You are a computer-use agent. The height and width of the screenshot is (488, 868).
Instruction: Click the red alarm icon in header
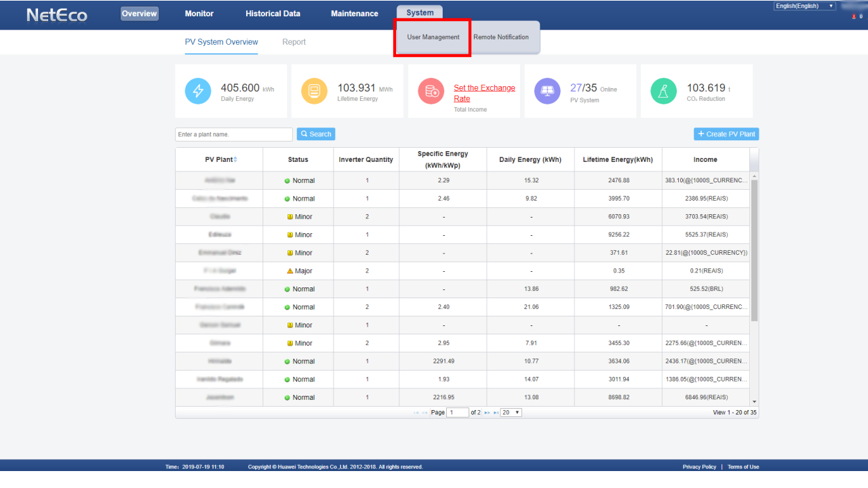(x=853, y=16)
